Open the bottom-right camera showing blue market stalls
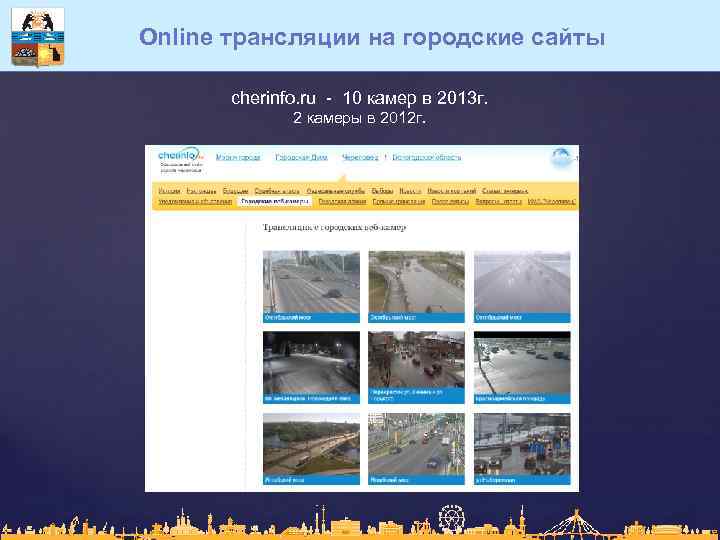The image size is (720, 540). click(522, 449)
